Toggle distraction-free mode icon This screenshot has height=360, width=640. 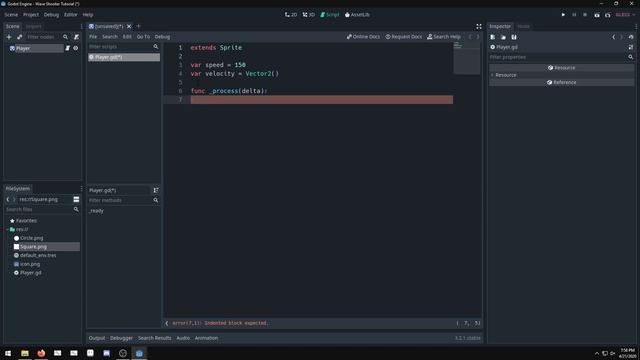pos(479,27)
